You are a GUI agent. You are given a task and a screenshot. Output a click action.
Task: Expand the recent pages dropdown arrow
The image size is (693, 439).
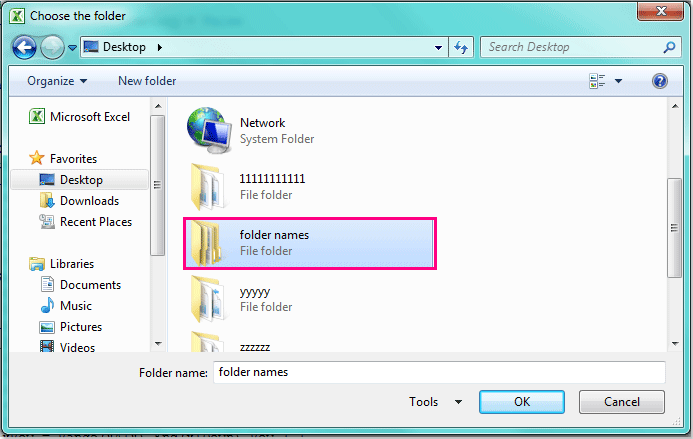[x=72, y=47]
